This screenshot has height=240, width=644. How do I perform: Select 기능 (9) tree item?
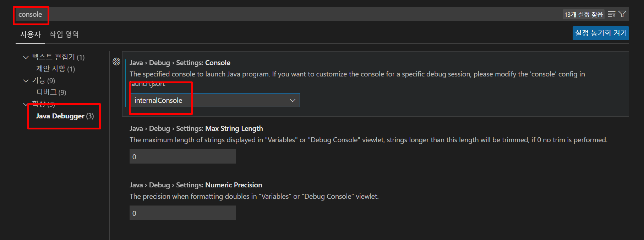(44, 81)
